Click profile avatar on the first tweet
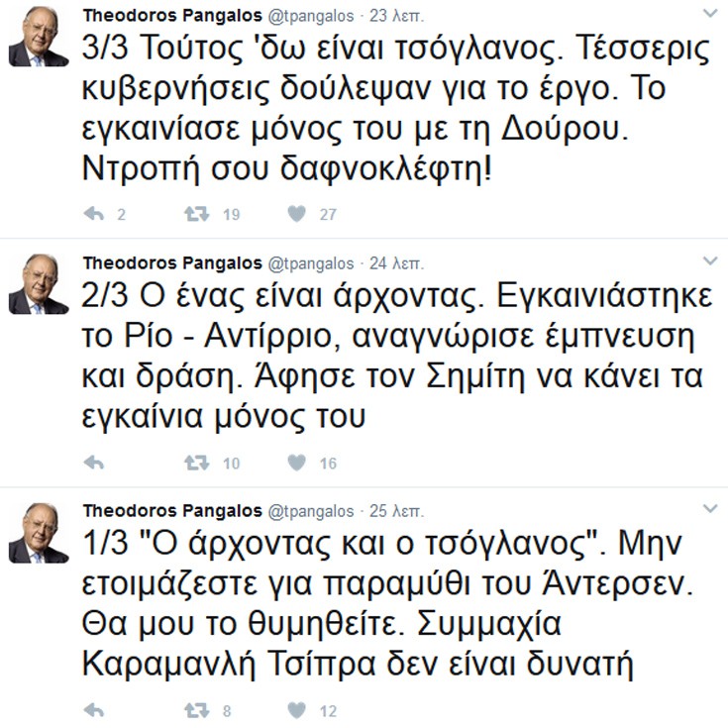The width and height of the screenshot is (728, 728). coord(39,37)
